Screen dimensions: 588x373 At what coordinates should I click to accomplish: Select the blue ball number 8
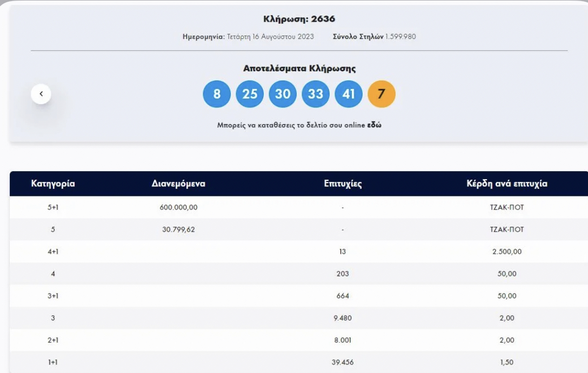coord(217,94)
